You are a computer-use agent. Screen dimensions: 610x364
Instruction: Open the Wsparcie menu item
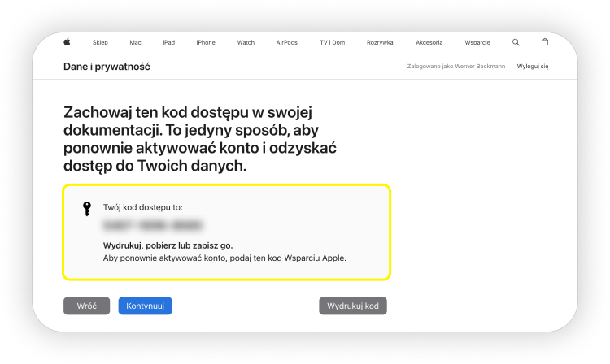pyautogui.click(x=477, y=42)
